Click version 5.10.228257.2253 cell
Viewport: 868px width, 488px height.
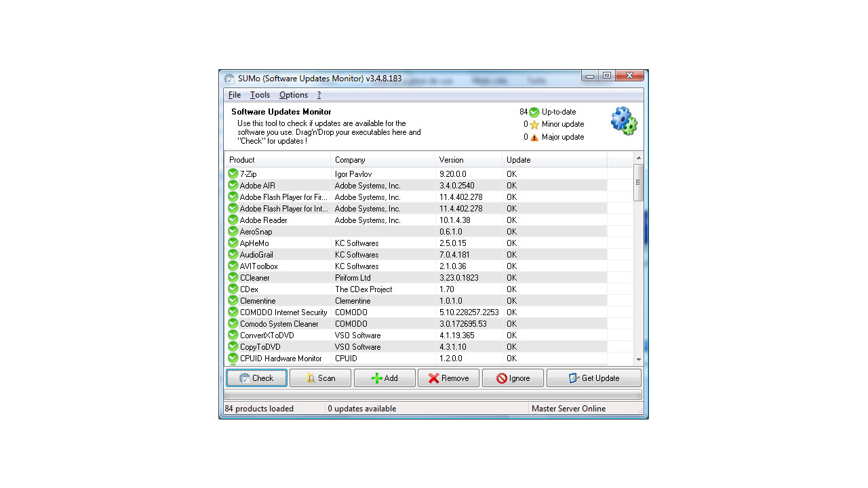[x=469, y=312]
